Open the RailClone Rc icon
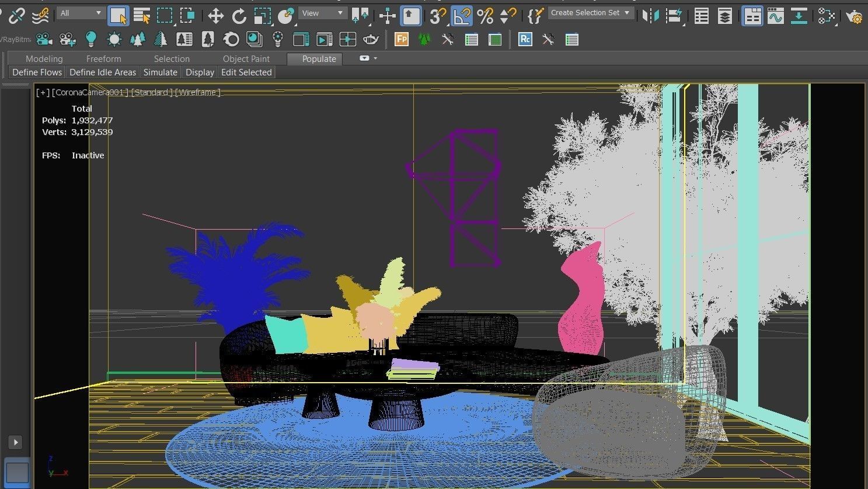The image size is (868, 489). [x=525, y=39]
